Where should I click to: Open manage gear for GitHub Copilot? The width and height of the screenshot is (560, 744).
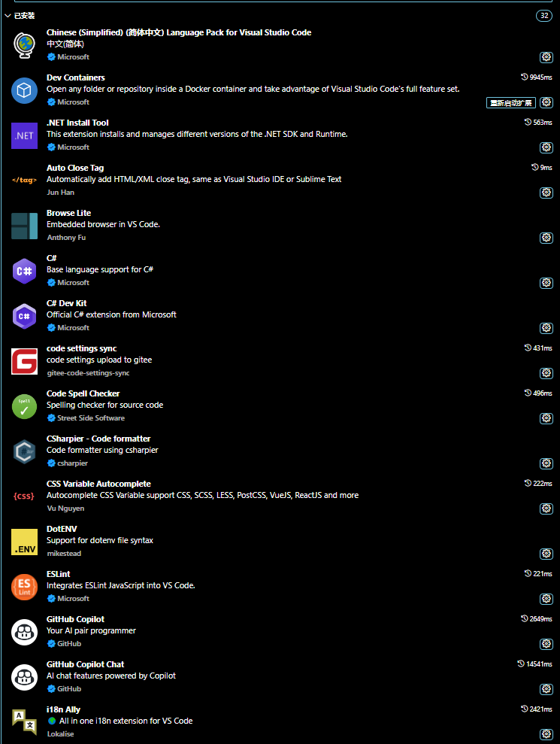546,643
